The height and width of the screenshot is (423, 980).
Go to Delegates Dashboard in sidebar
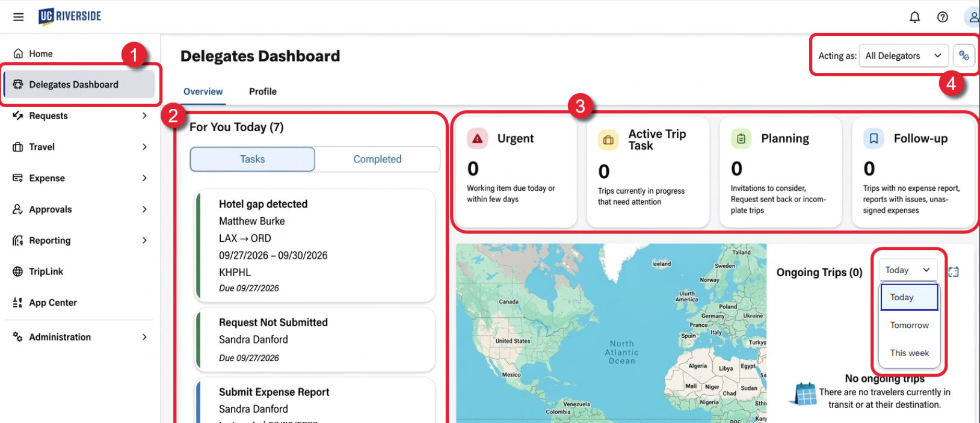[x=79, y=85]
